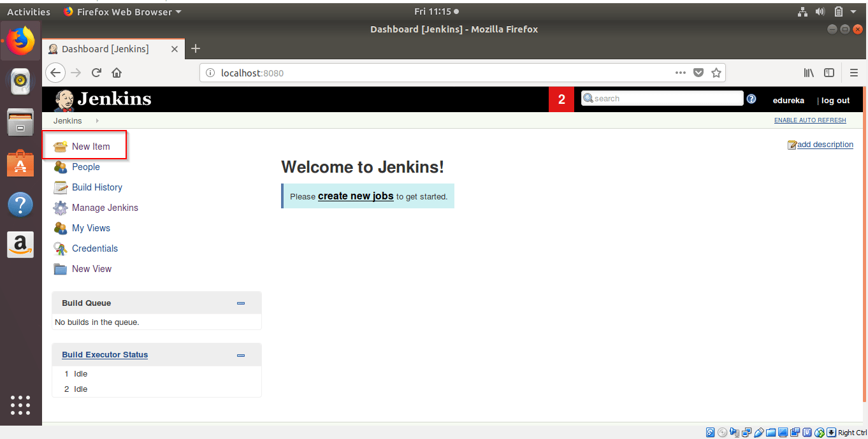This screenshot has width=868, height=439.
Task: Log out of Jenkins
Action: tap(835, 100)
